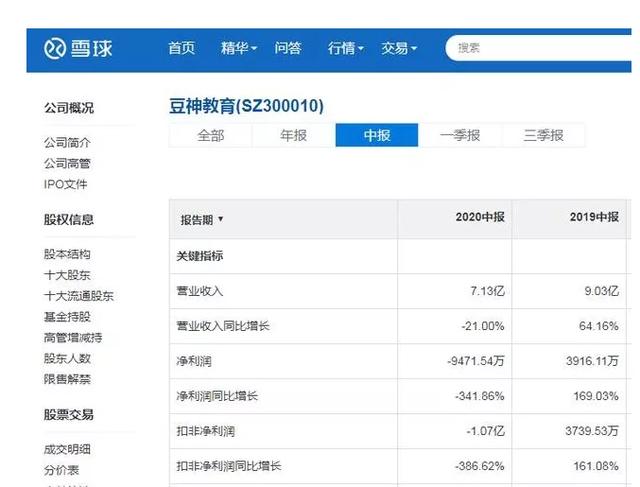Focus the 搜索 search field
Screen dimensions: 640x487
pos(538,48)
